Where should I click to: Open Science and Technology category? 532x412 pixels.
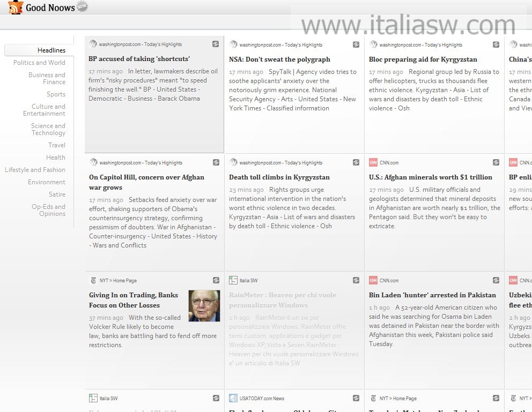48,129
